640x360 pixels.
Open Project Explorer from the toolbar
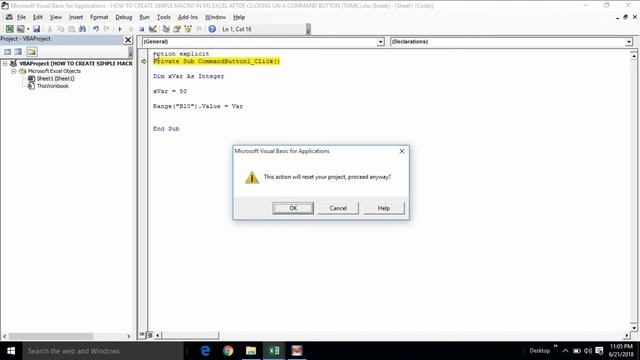(166, 29)
